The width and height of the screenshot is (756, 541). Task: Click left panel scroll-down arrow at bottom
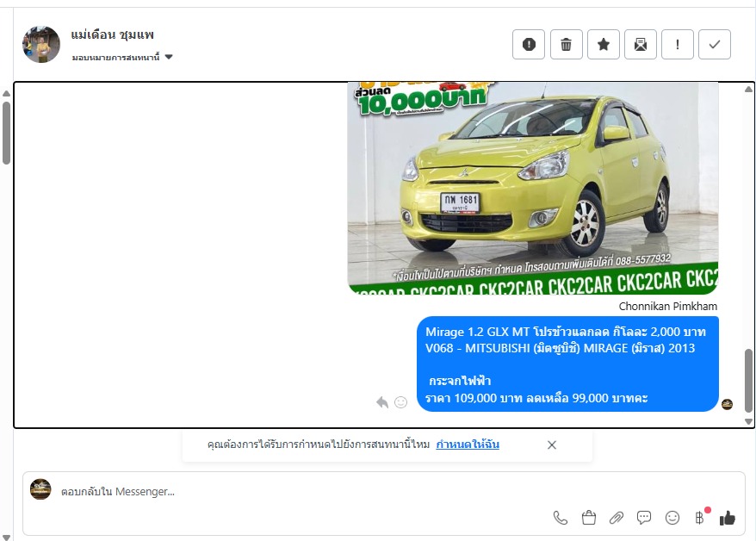(6, 537)
